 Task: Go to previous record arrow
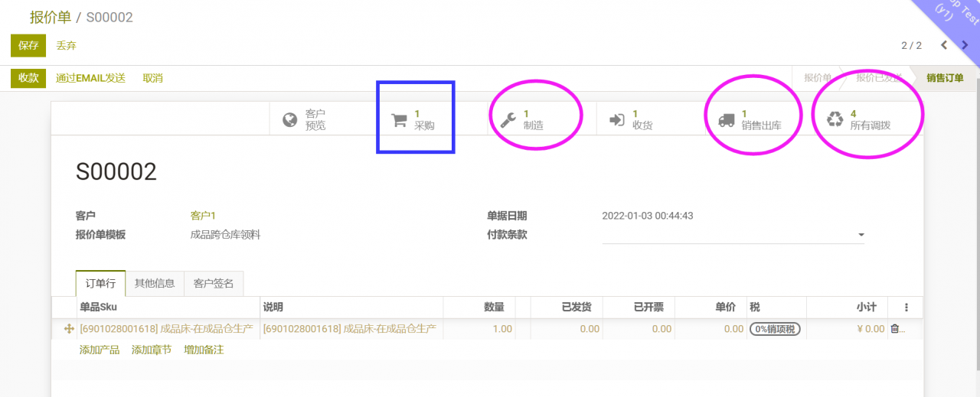point(944,45)
